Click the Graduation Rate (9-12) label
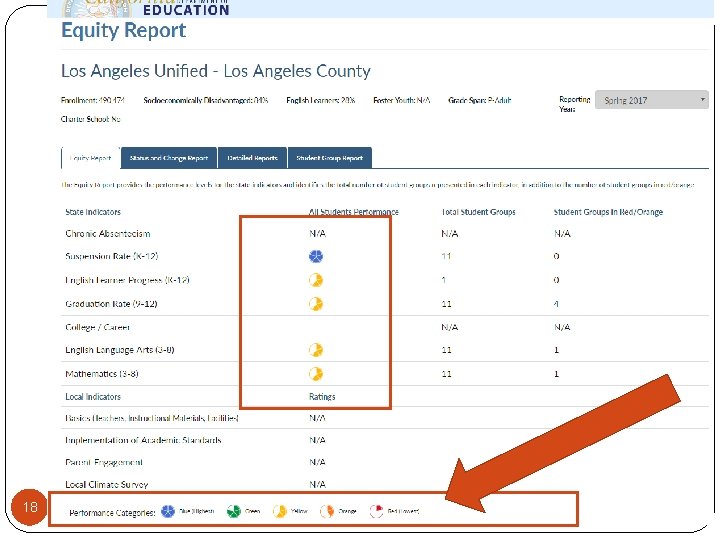The image size is (720, 540). [x=111, y=304]
